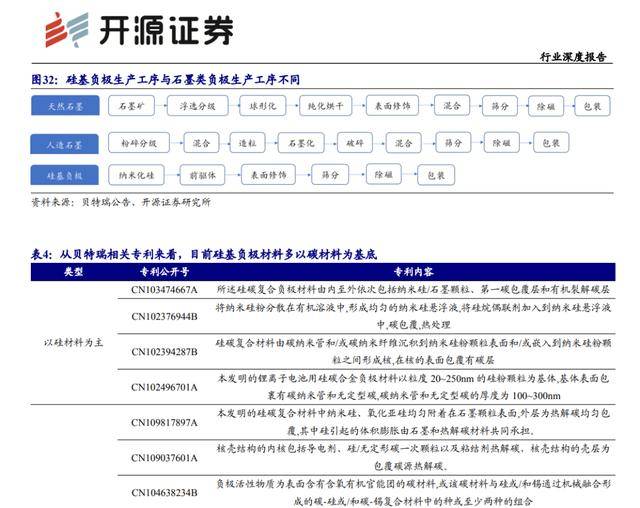Screen dimensions: 640x508
Task: Select the 造粒 step box
Action: (247, 143)
